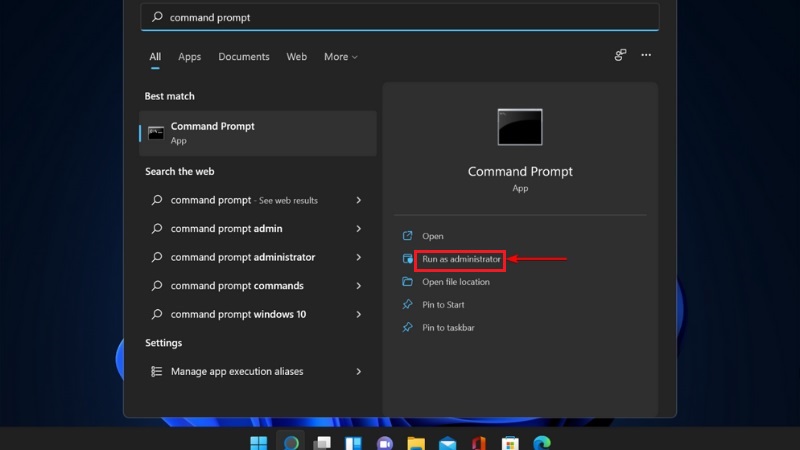
Task: Open File Explorer from the taskbar
Action: [x=416, y=443]
